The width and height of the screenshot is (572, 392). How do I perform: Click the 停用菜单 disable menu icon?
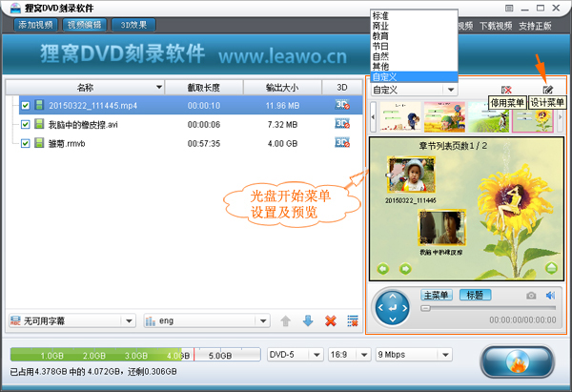pos(506,90)
